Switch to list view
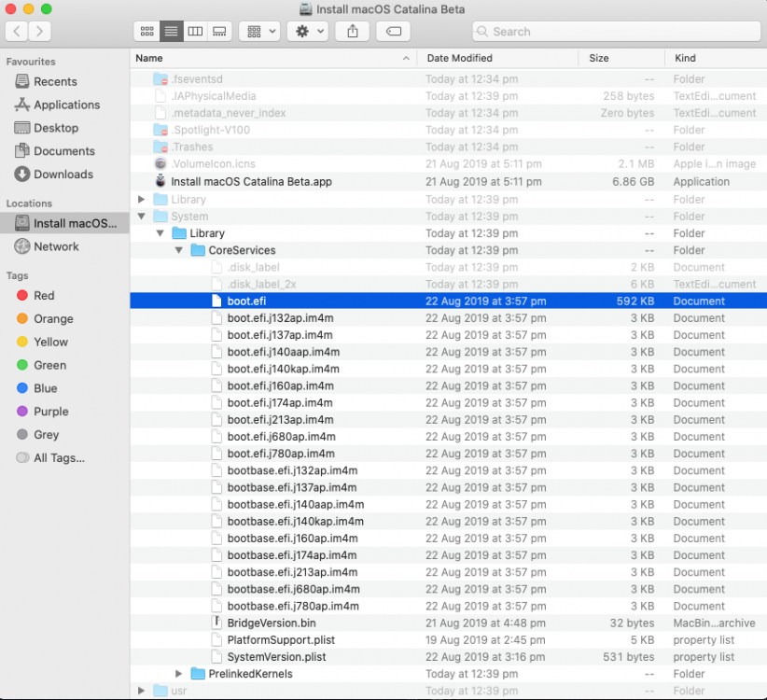The image size is (767, 700). (171, 32)
